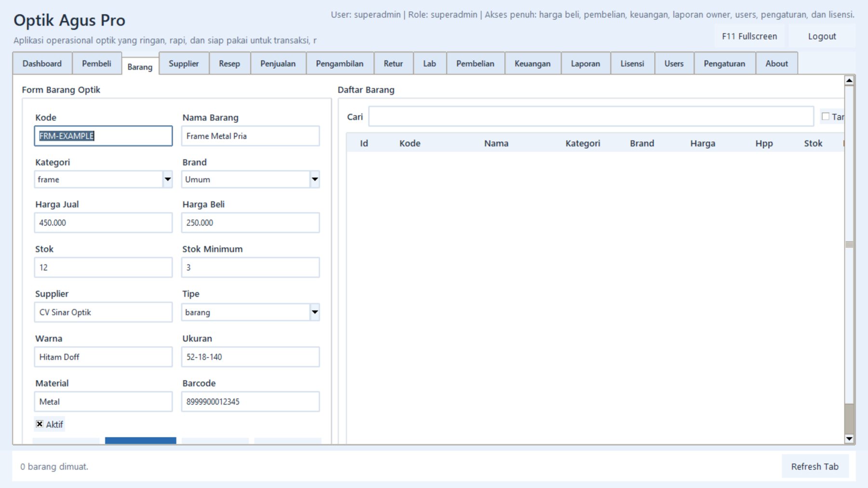The height and width of the screenshot is (488, 868).
Task: Click the Logout button
Action: point(822,37)
